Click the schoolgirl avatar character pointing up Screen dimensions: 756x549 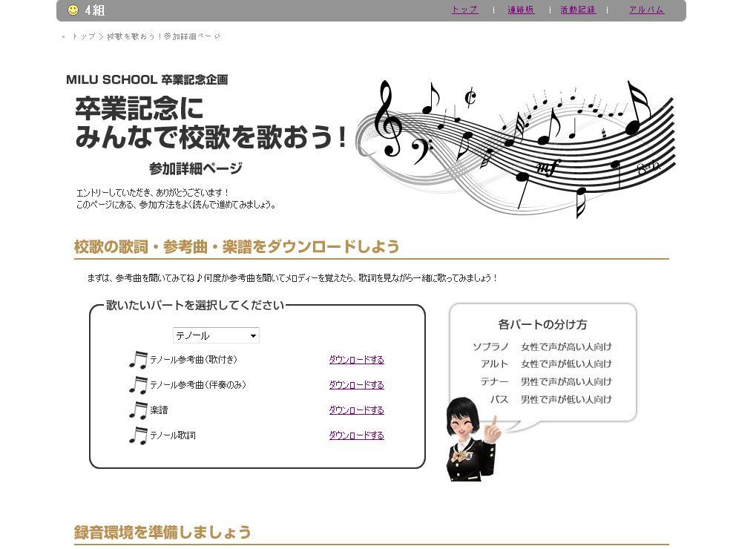click(470, 439)
